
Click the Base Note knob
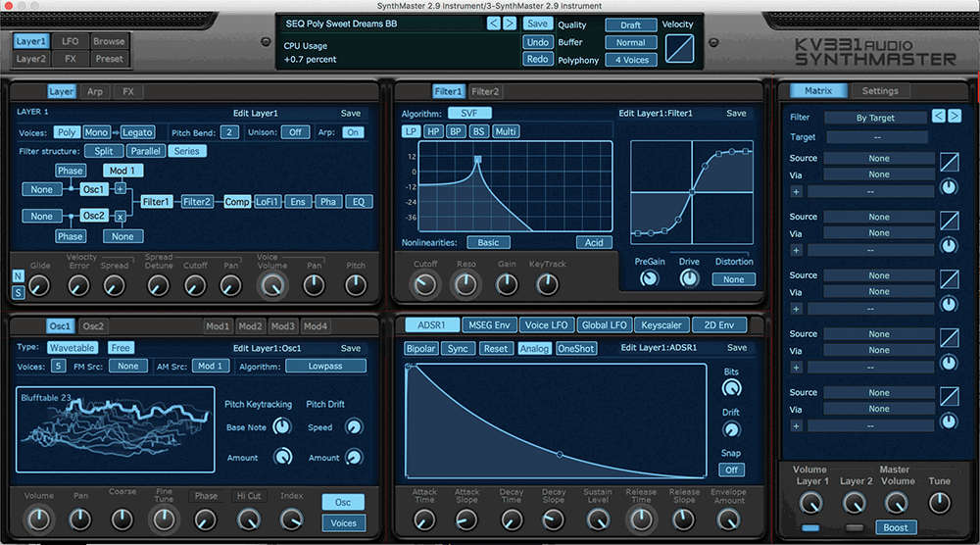[x=282, y=426]
